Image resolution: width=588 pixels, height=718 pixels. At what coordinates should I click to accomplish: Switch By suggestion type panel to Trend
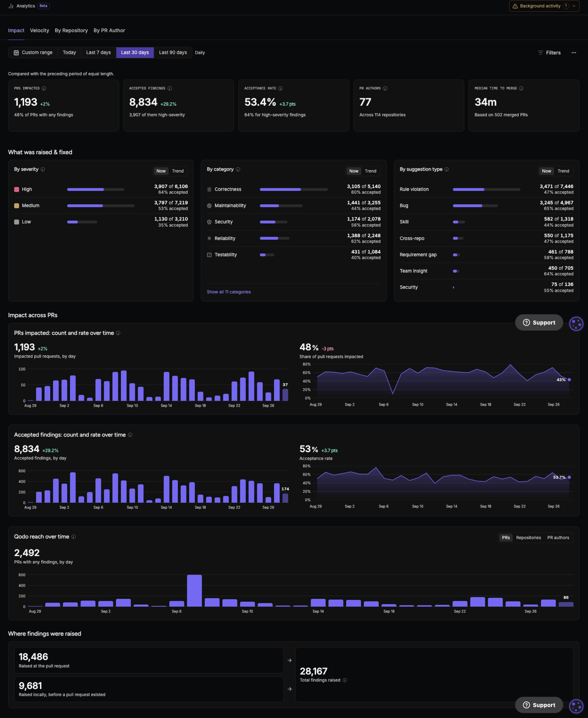click(563, 171)
